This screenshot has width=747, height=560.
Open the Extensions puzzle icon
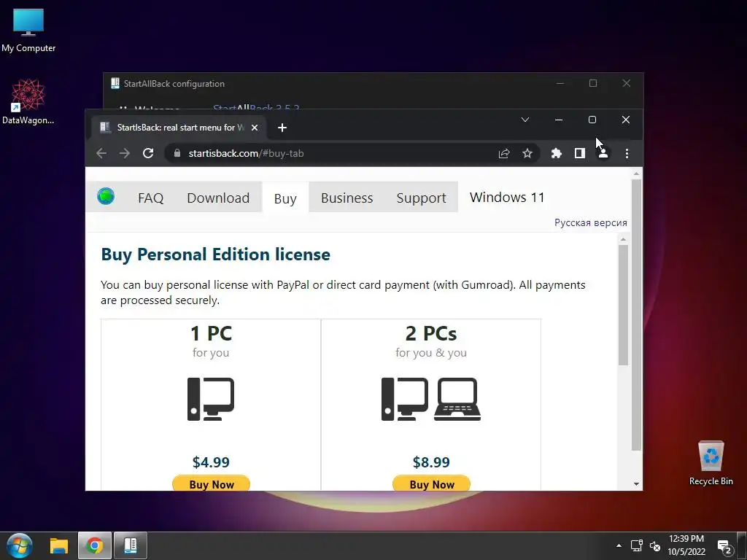click(556, 153)
